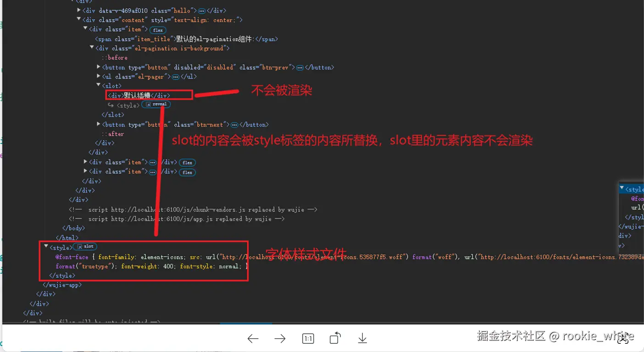Go to the previous image with left arrow
Screen dimensions: 644x352
[253, 339]
